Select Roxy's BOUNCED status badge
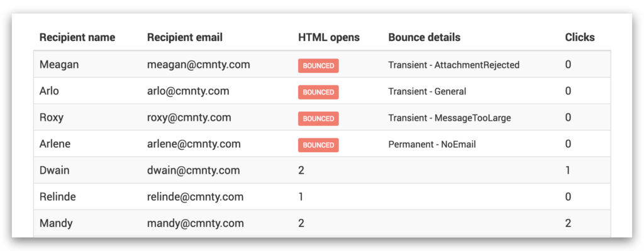Screen dimensions: 644x251 click(x=318, y=119)
